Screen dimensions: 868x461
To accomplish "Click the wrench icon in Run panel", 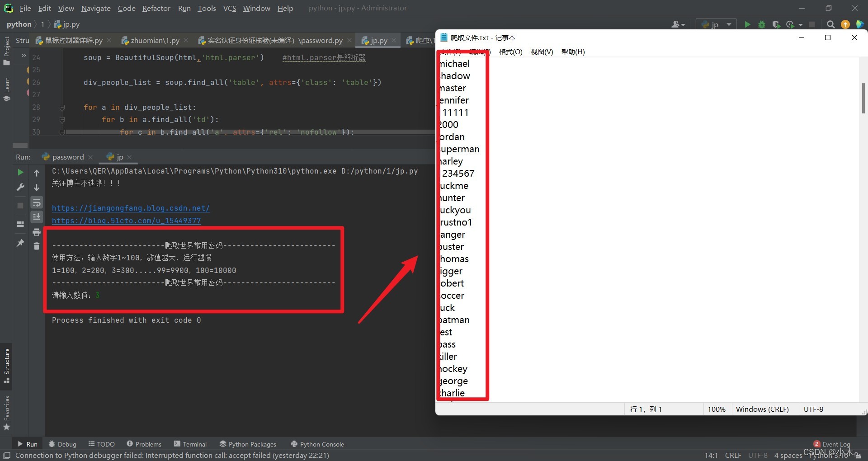I will (x=20, y=187).
